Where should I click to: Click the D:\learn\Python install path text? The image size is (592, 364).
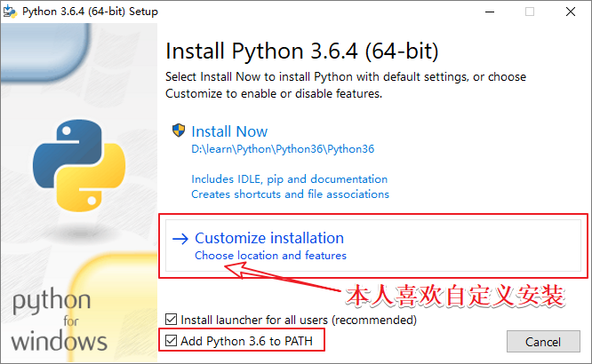(282, 149)
